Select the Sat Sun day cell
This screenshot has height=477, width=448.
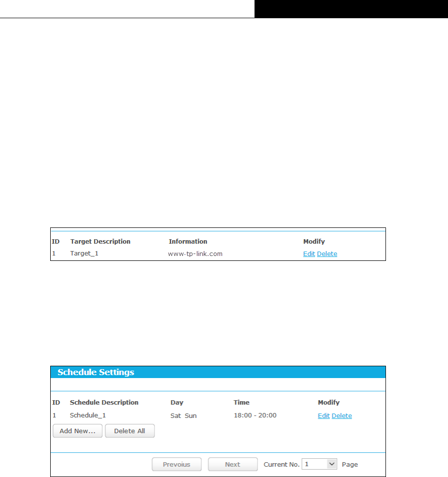click(184, 415)
